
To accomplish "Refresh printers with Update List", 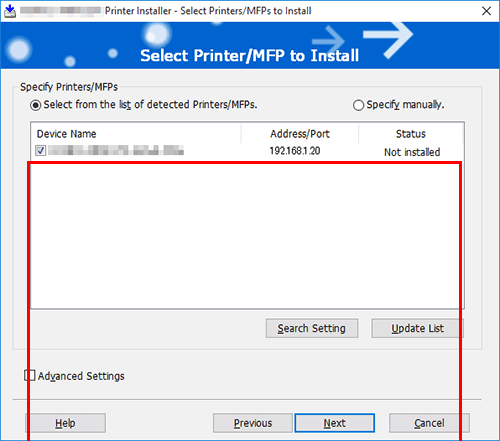I will (x=417, y=328).
